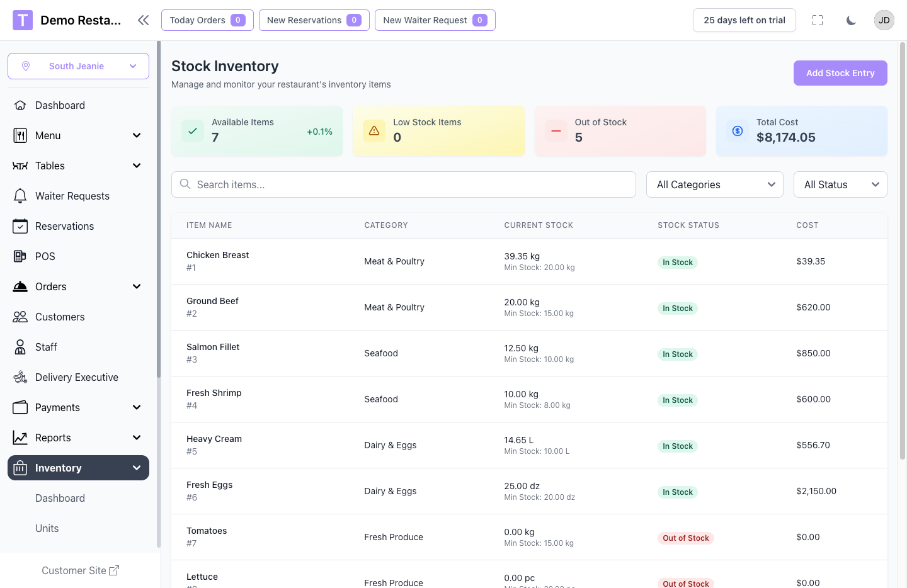The image size is (907, 588).
Task: Click the sidebar vertical scrollbar
Action: [x=159, y=209]
